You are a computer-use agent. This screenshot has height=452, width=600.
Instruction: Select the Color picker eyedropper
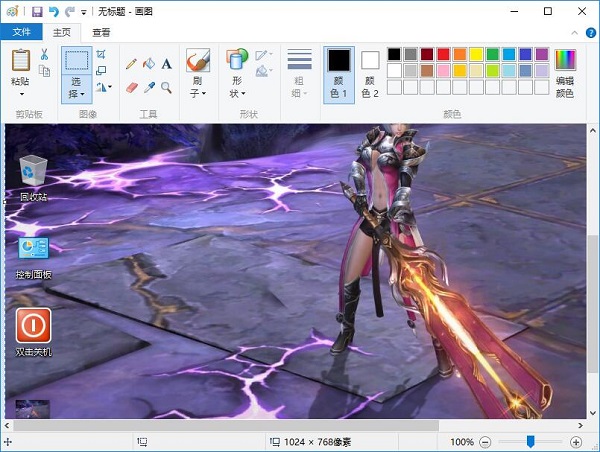[x=148, y=87]
